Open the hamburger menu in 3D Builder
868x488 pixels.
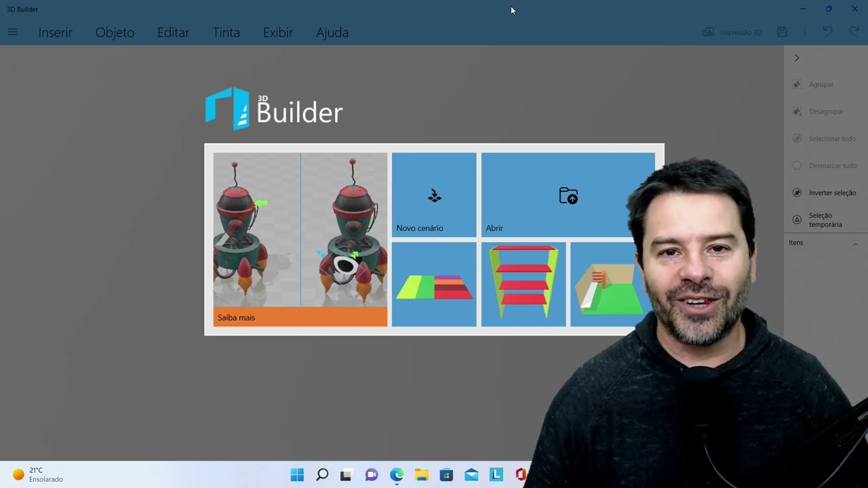[x=12, y=32]
